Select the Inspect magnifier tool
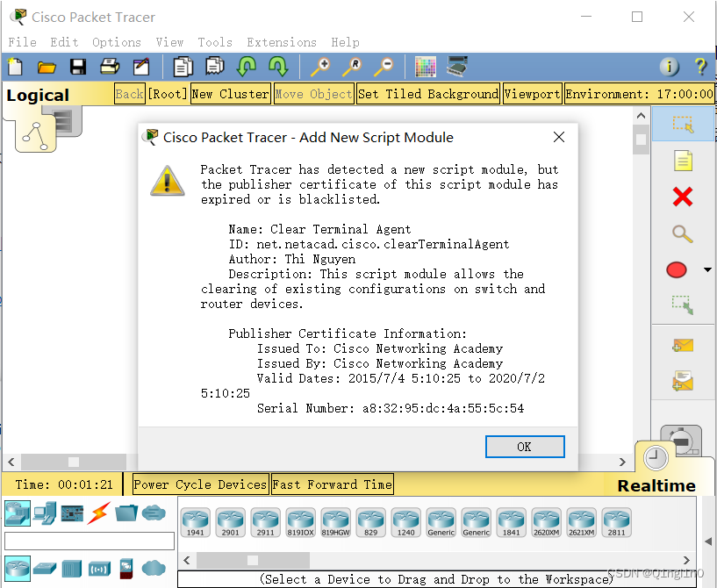The image size is (717, 588). 682,233
